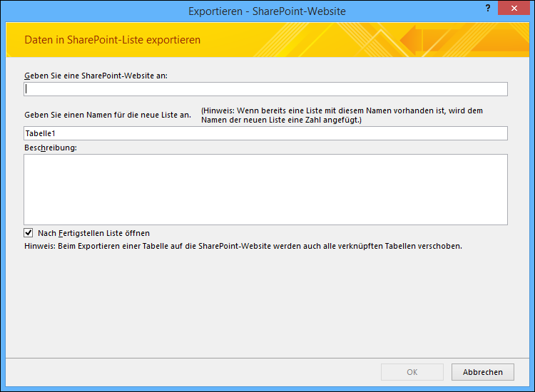Click the help question mark icon
535x392 pixels.
[488, 8]
